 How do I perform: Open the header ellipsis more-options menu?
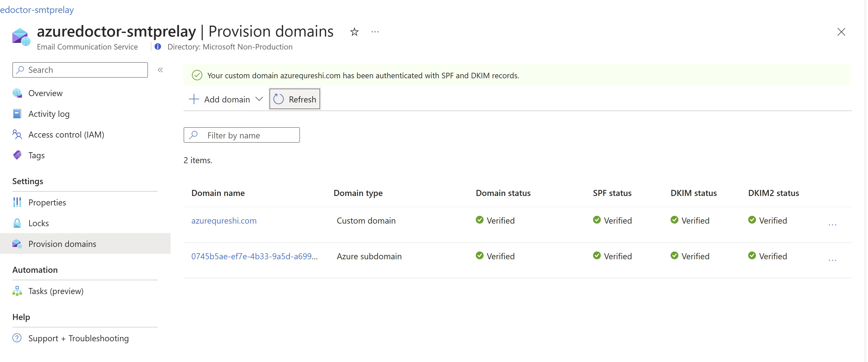375,32
